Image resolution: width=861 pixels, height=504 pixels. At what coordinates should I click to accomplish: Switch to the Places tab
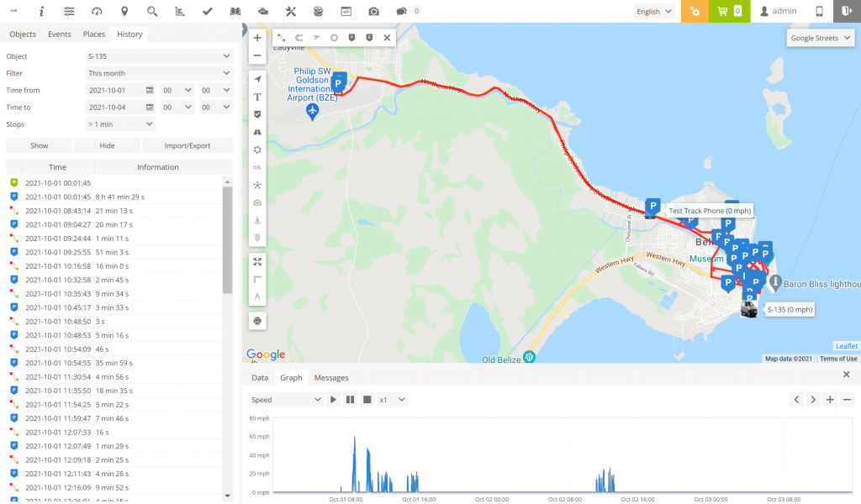click(94, 34)
